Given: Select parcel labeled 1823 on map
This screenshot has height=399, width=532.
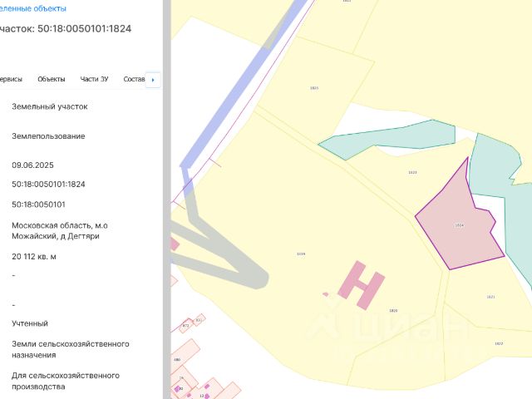Looking at the screenshot, I should pos(412,172).
